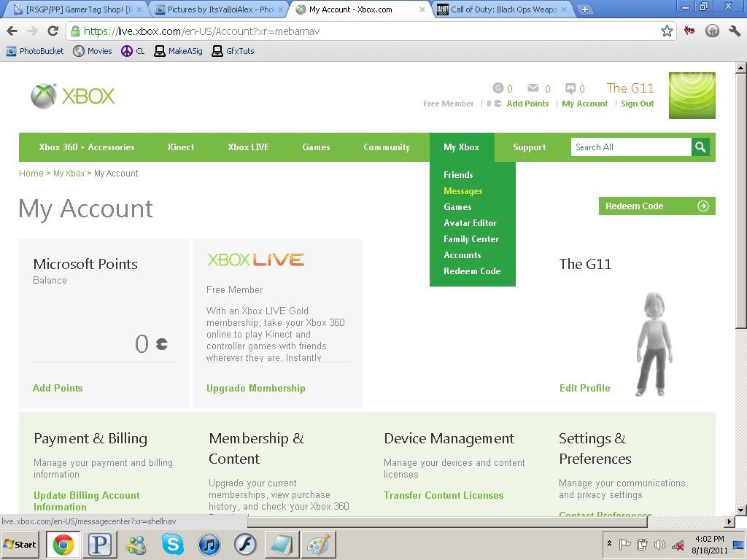Click the green Redeem Code button
This screenshot has width=747, height=560.
tap(657, 206)
